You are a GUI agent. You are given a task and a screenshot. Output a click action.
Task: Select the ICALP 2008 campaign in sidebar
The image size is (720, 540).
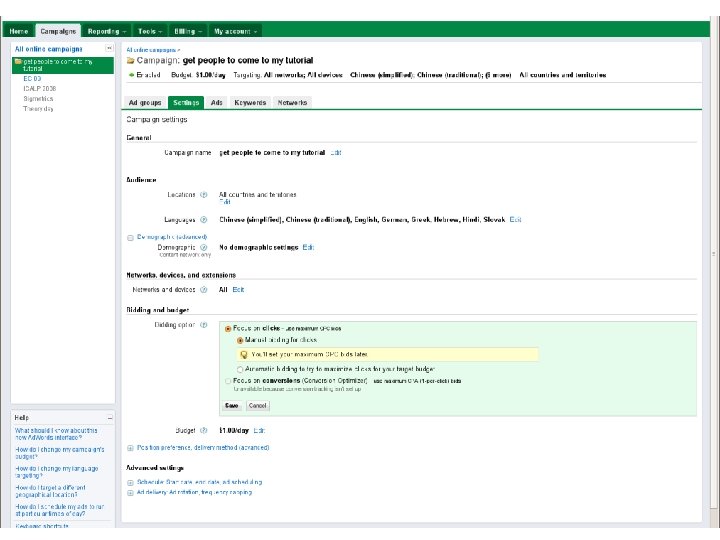click(40, 89)
